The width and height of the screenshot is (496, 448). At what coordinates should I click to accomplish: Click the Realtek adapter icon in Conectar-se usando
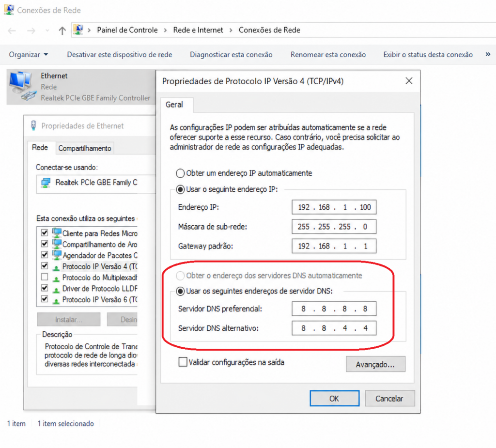pos(46,183)
